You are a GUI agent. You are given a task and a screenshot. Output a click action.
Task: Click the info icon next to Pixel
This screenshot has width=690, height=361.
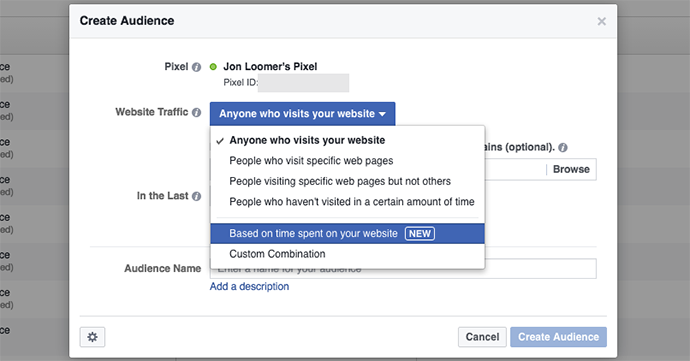(x=197, y=67)
